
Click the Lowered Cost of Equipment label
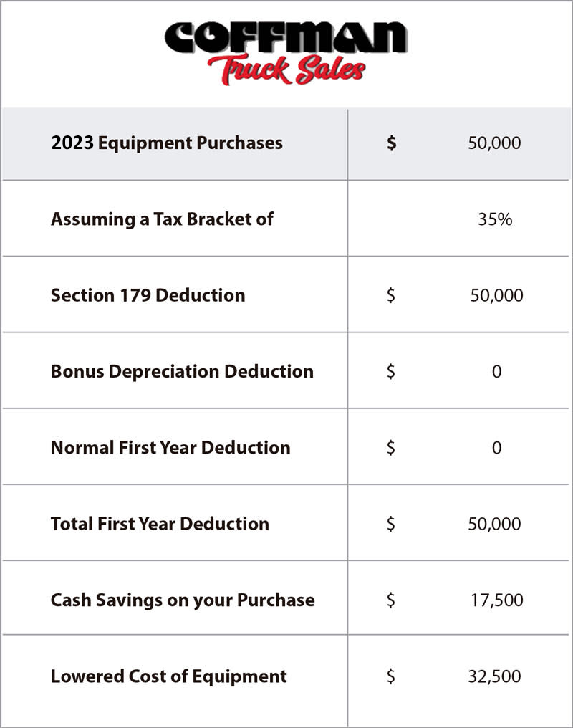point(168,676)
